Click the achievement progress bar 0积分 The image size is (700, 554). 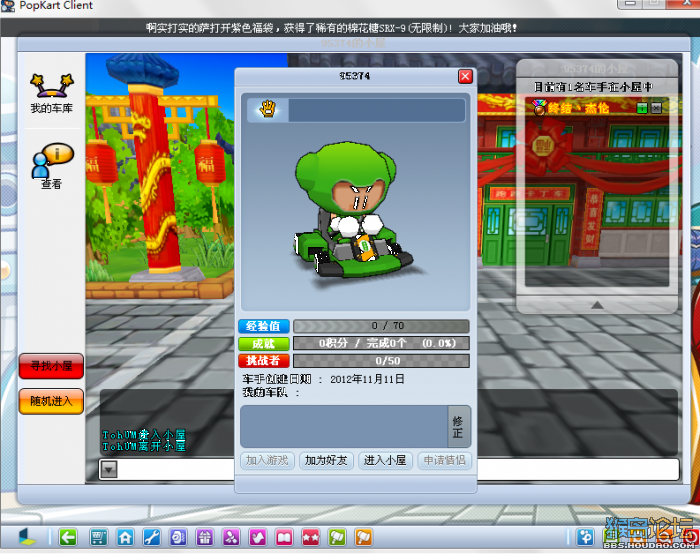pyautogui.click(x=381, y=344)
